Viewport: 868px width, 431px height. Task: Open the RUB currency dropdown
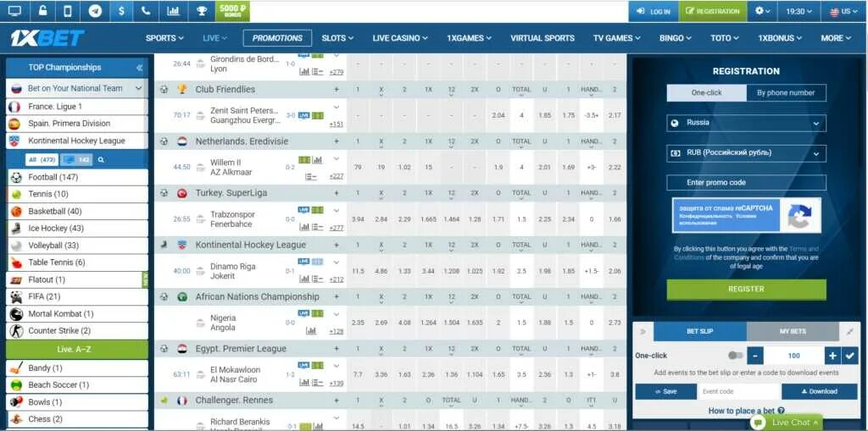(746, 153)
